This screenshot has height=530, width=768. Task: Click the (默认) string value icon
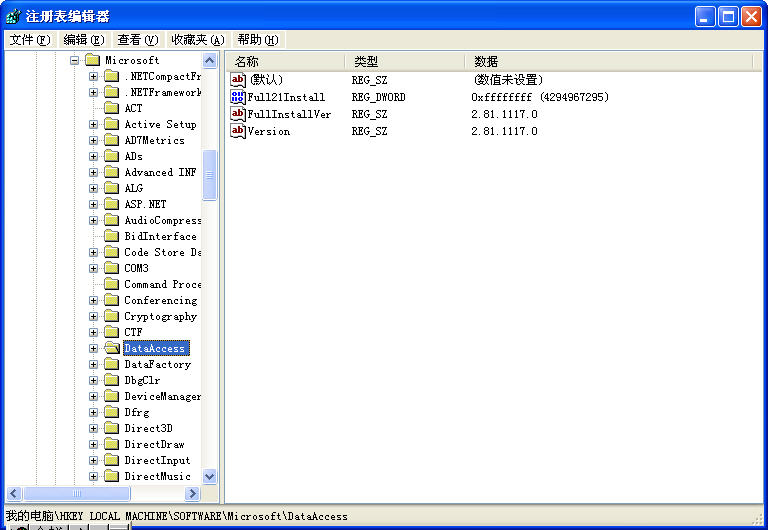click(x=238, y=79)
